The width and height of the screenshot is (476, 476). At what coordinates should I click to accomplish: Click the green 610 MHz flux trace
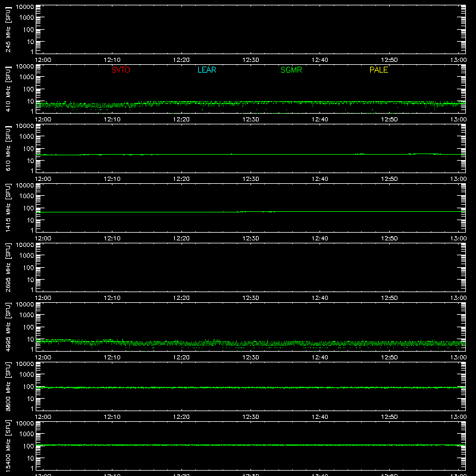pos(250,155)
